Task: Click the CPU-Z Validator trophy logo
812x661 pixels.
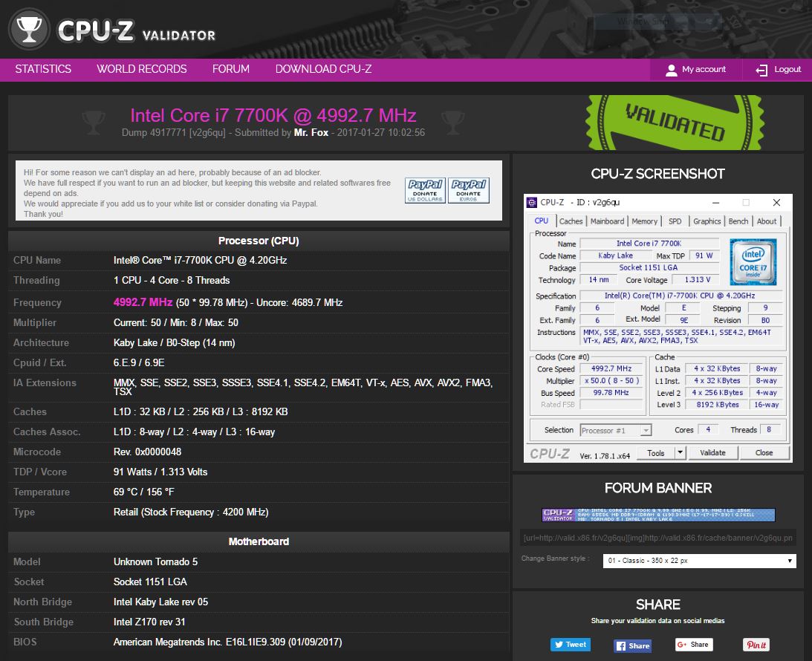Action: pyautogui.click(x=29, y=29)
